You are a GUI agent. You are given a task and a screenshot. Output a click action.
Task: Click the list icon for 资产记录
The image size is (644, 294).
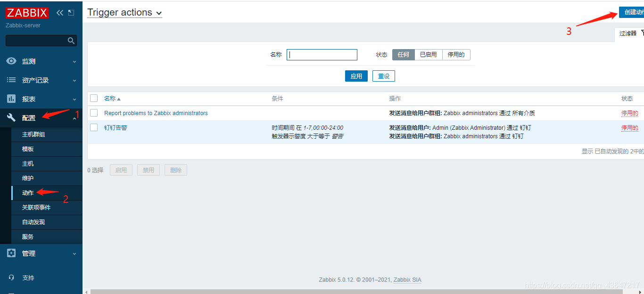point(11,80)
